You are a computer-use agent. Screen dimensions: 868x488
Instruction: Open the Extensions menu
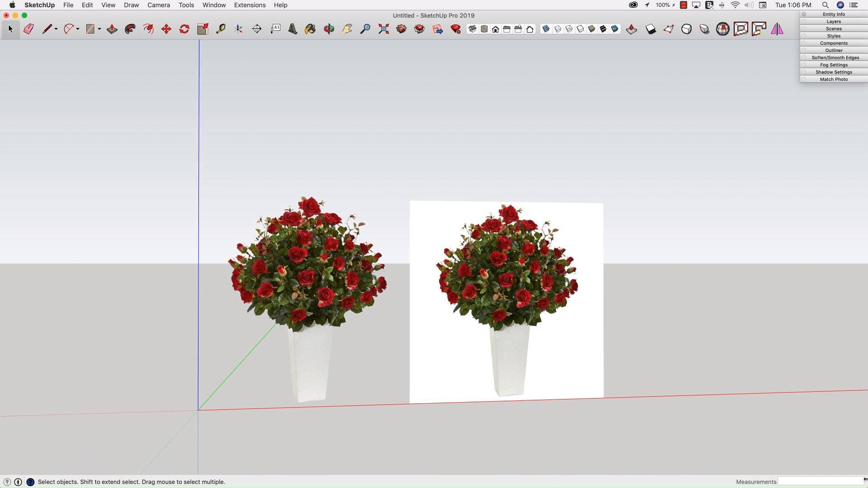point(250,5)
